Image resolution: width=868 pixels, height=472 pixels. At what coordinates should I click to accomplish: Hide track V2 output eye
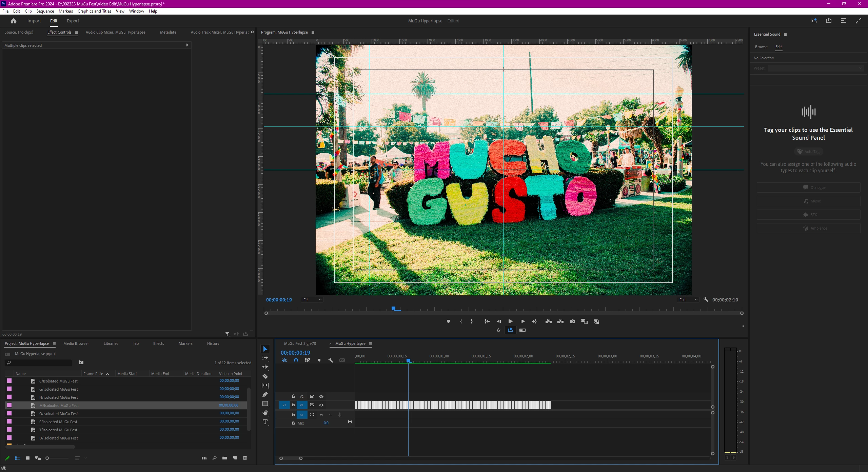[321, 396]
